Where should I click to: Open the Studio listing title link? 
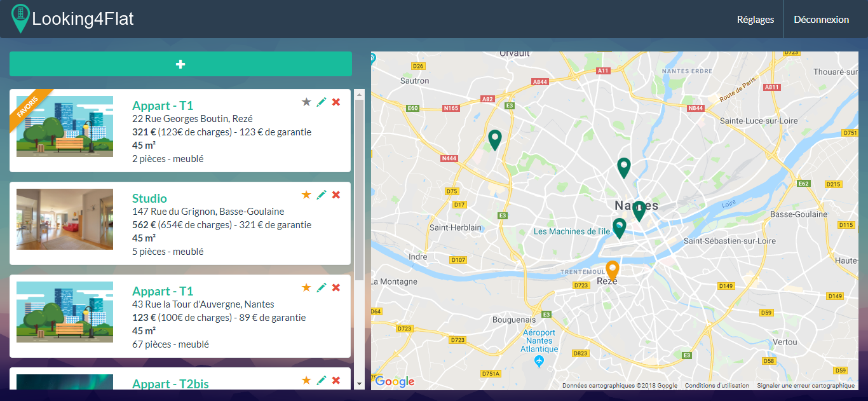(x=149, y=198)
